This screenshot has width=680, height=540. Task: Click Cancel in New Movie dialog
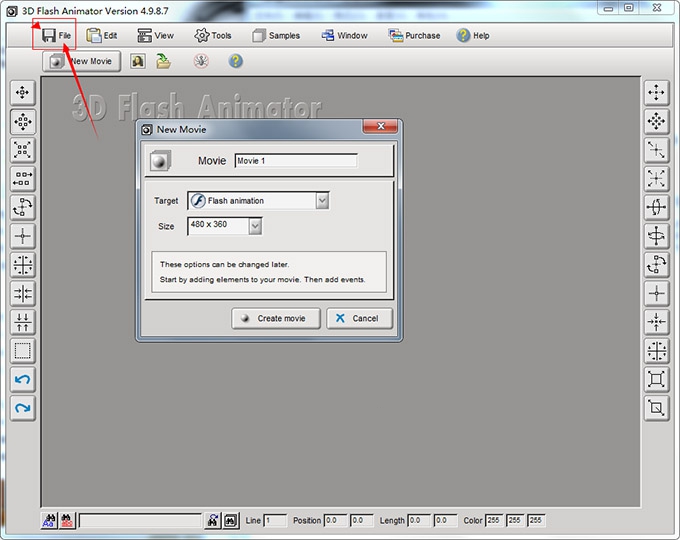(x=360, y=318)
